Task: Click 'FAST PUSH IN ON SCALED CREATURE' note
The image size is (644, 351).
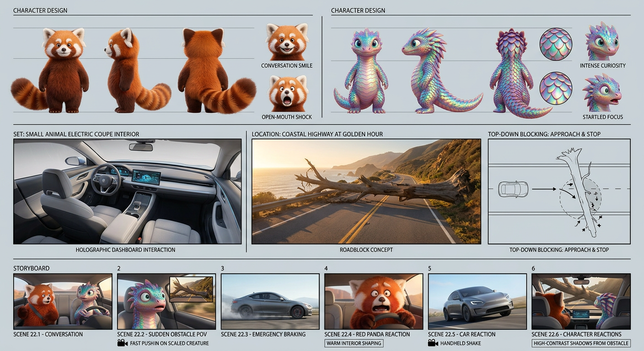Action: (x=170, y=343)
